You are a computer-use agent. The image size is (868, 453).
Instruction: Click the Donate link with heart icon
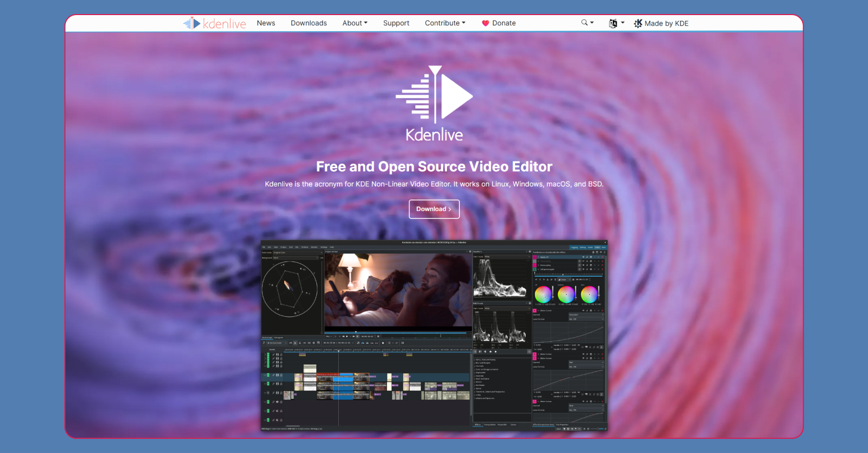499,23
